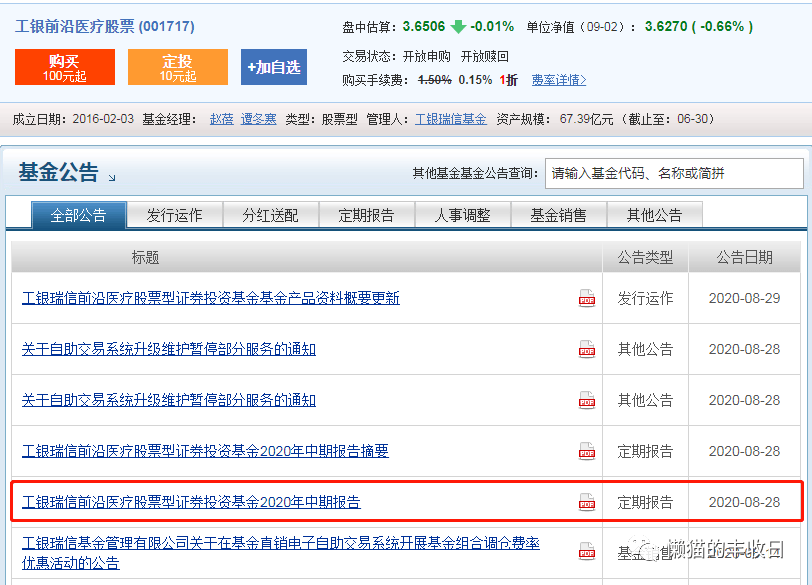
Task: Click the discounted fee rate 0.15%
Action: [475, 80]
